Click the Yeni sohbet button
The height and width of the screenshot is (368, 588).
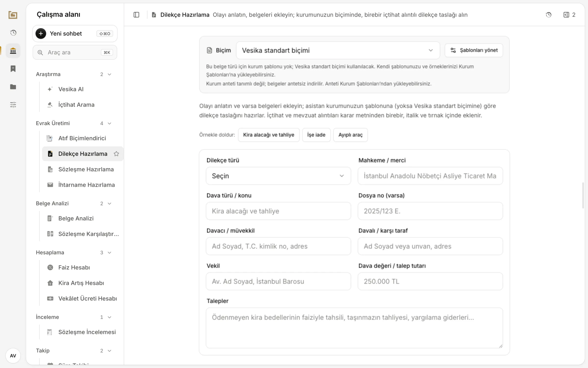pos(75,34)
